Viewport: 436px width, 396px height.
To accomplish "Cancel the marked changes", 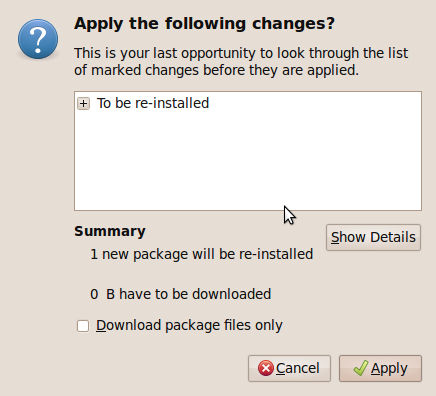I will pyautogui.click(x=289, y=368).
